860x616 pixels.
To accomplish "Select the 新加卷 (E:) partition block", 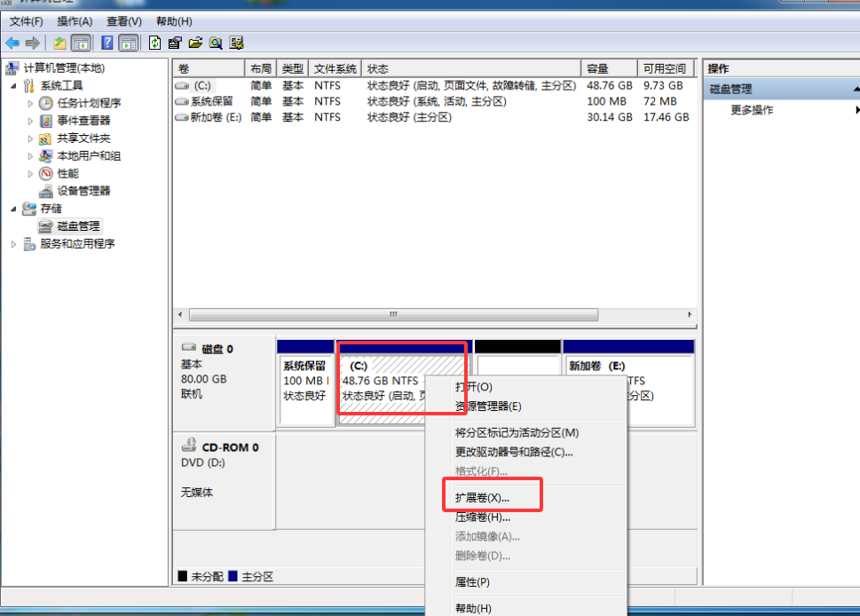I will pos(628,382).
